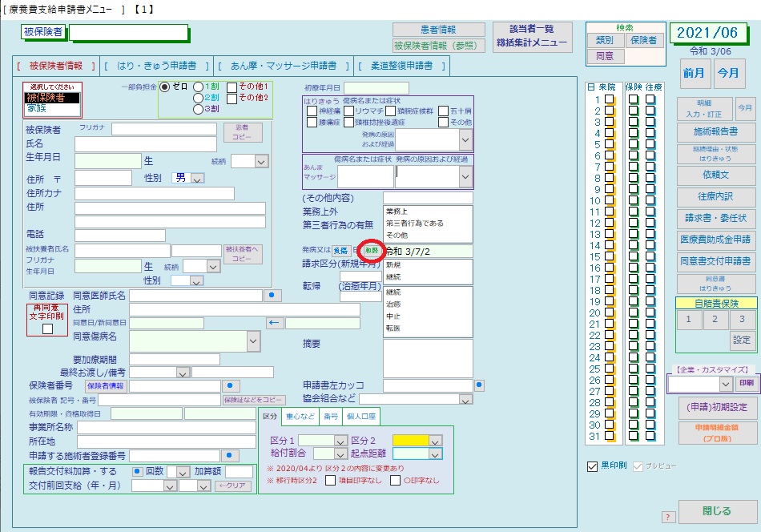Open the 最終お渡し/備考 dropdown
The image size is (761, 532).
point(183,373)
